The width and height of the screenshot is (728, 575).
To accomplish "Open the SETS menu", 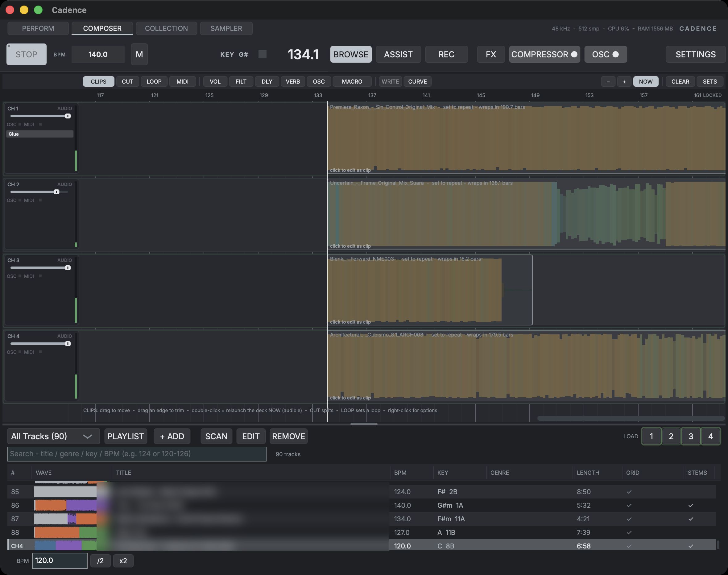I will (x=710, y=81).
